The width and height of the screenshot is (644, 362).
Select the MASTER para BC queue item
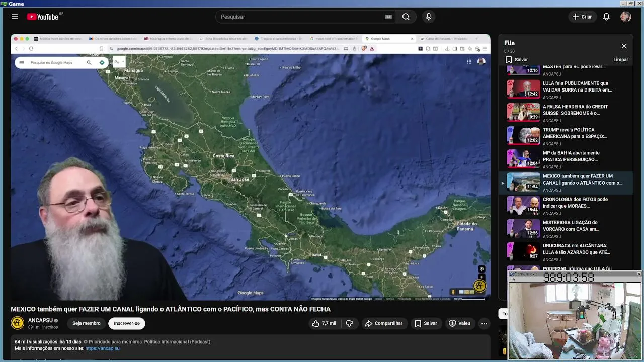tap(566, 70)
